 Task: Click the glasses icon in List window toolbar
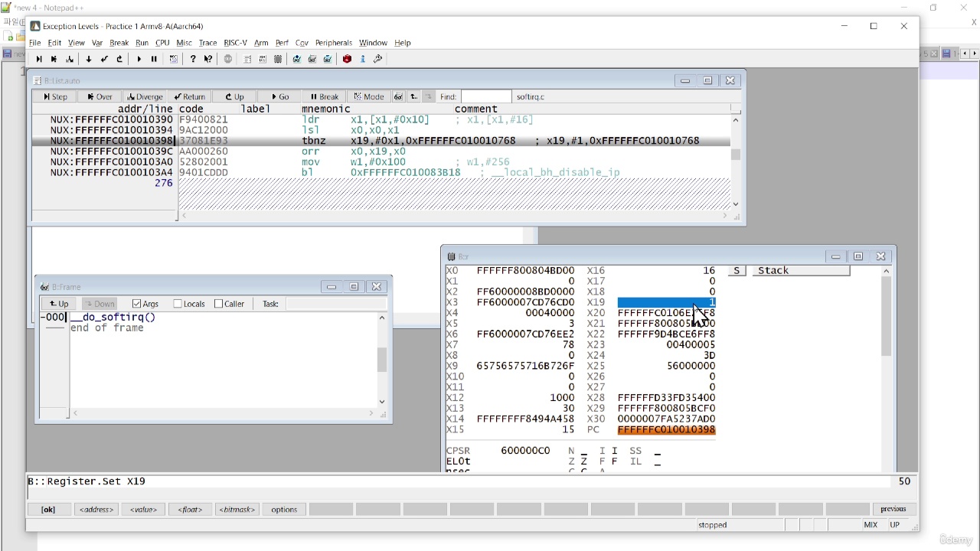pos(398,96)
